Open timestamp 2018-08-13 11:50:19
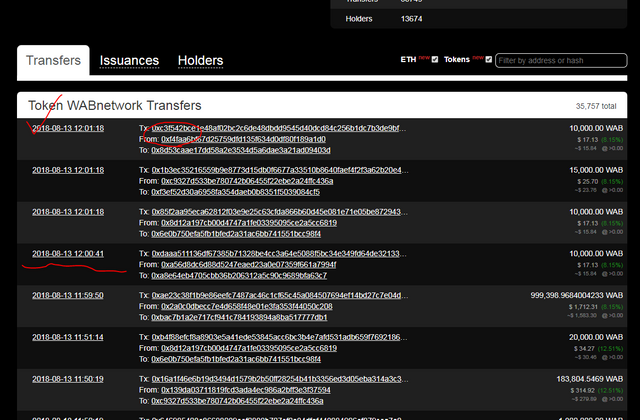640x420 pixels. pyautogui.click(x=68, y=379)
